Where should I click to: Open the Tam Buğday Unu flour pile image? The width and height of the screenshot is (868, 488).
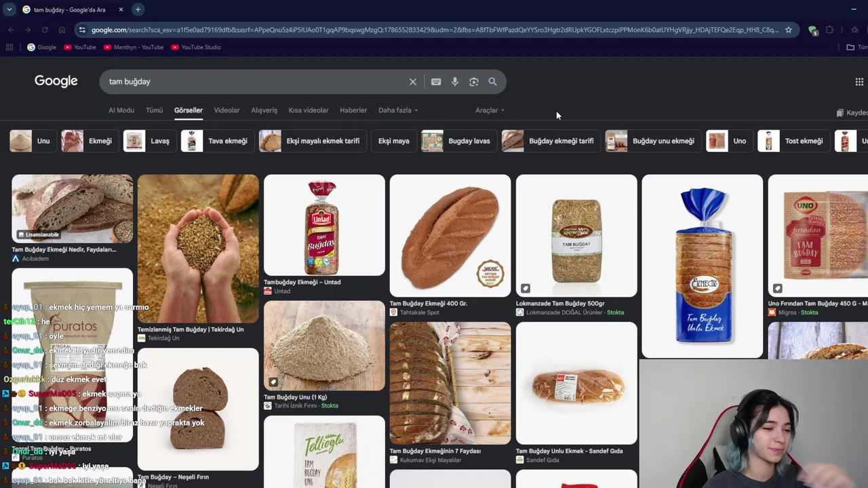[324, 346]
